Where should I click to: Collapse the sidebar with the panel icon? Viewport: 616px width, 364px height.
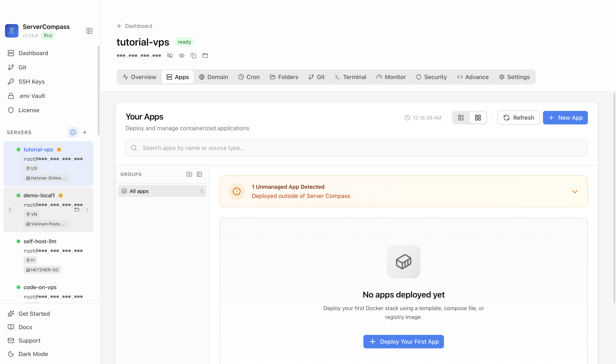tap(89, 31)
